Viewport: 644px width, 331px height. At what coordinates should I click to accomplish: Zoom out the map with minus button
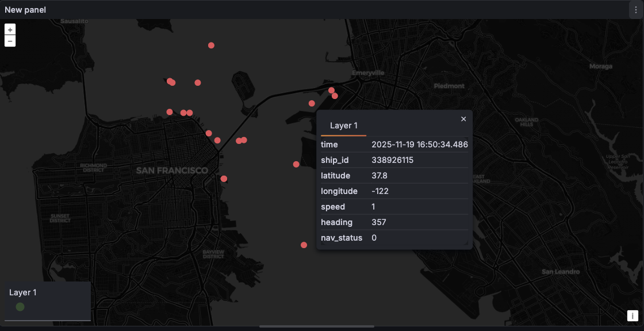click(10, 41)
